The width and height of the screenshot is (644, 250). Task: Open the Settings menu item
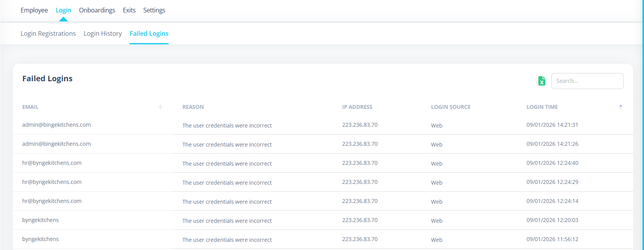point(154,10)
